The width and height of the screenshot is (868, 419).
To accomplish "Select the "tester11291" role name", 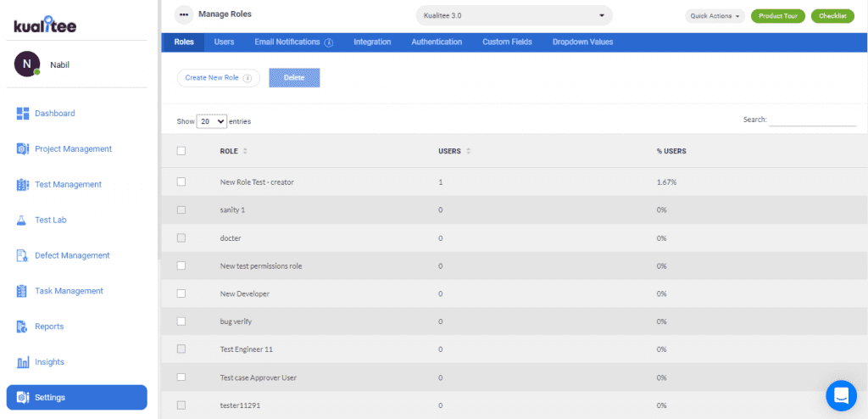I will [x=240, y=405].
